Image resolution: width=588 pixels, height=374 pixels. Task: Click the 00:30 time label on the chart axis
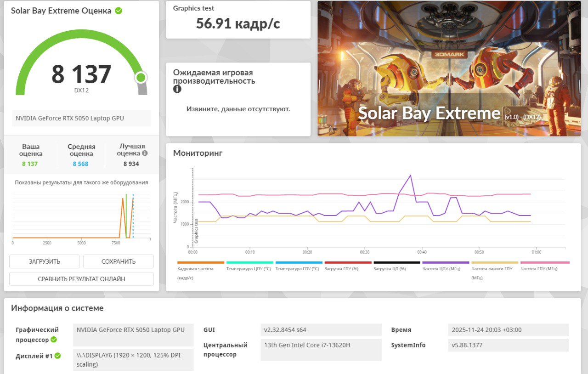[365, 252]
